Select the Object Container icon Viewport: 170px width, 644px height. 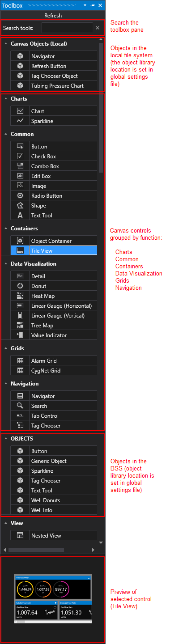(x=20, y=241)
